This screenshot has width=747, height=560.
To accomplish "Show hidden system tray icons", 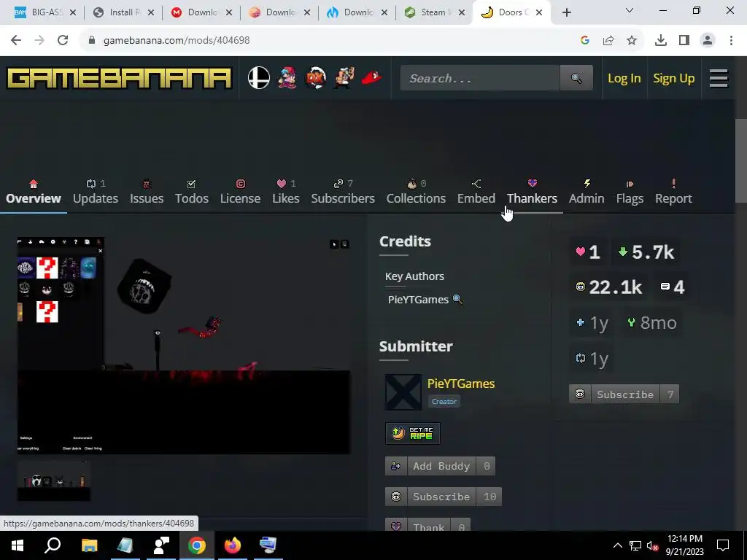I will (x=617, y=545).
